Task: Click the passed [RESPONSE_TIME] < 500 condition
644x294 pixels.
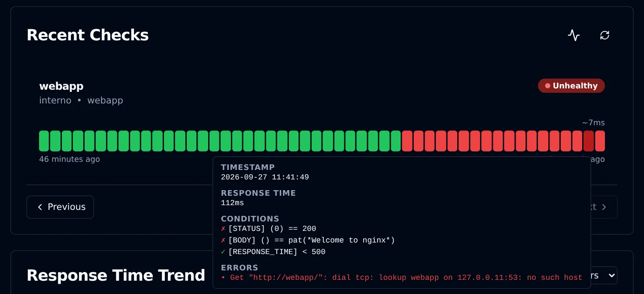Action: tap(273, 252)
